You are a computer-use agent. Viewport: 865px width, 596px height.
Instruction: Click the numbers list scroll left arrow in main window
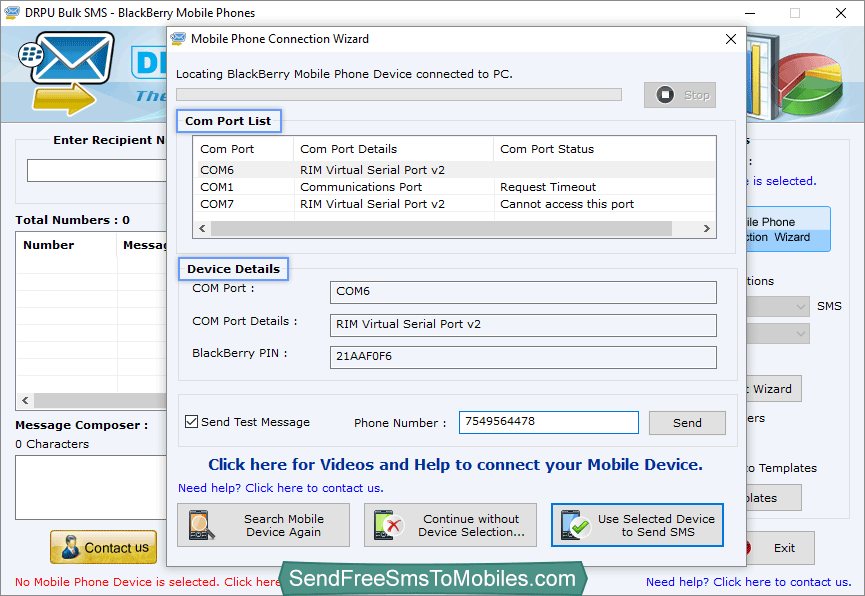click(25, 400)
